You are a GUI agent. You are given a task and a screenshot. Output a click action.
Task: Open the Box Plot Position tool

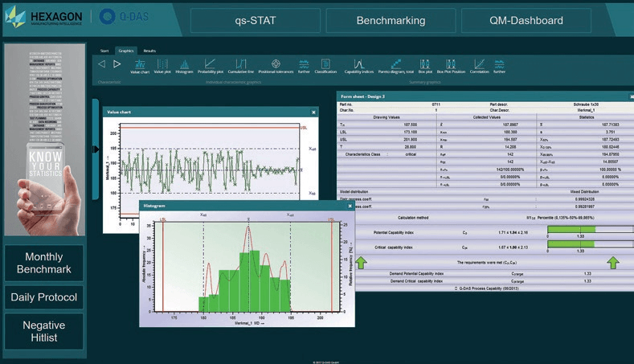coord(451,67)
